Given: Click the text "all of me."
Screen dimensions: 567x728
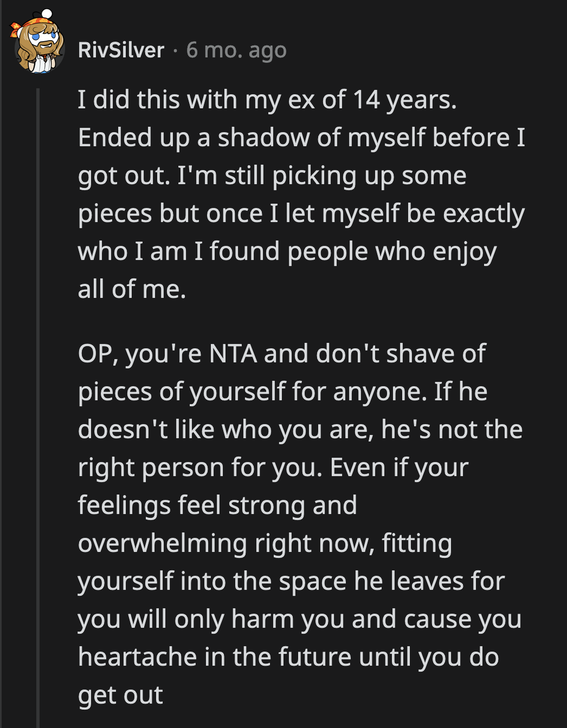Looking at the screenshot, I should coord(132,289).
